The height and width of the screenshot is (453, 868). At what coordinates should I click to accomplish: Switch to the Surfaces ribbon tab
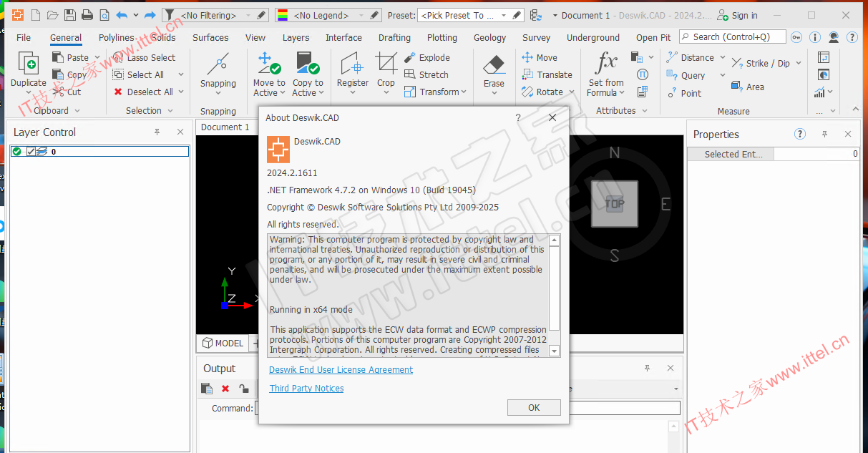tap(210, 37)
